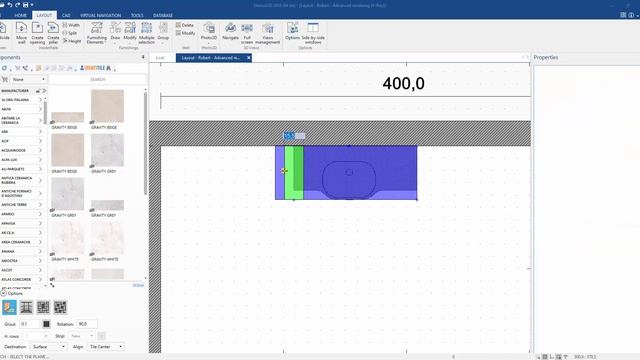This screenshot has height=360, width=640.
Task: Open Furnishing Elements in the ribbon
Action: pyautogui.click(x=96, y=33)
